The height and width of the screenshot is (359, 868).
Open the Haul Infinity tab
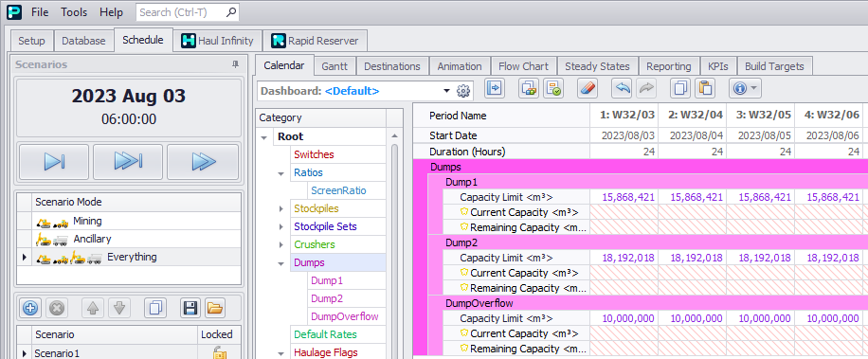click(x=218, y=41)
